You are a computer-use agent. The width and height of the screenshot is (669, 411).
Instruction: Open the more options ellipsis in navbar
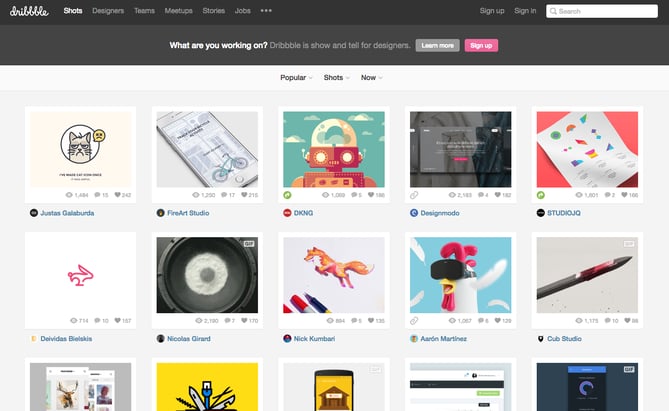(x=266, y=11)
